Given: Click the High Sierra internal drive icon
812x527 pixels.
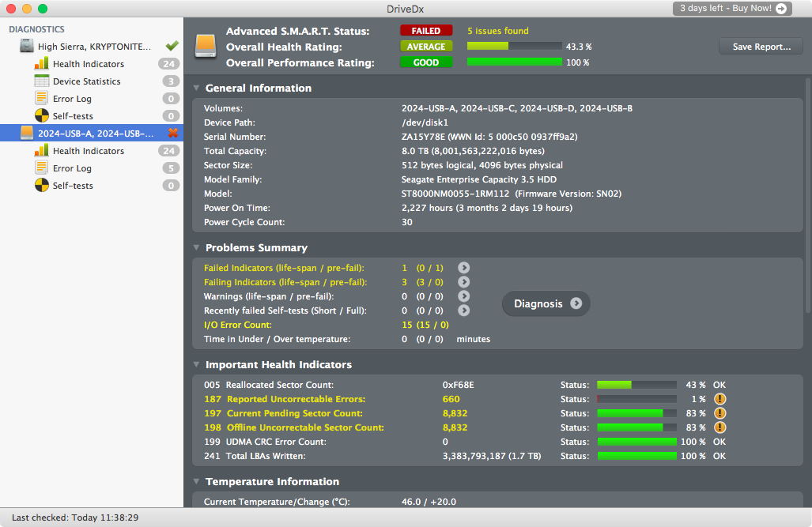Looking at the screenshot, I should pos(27,46).
